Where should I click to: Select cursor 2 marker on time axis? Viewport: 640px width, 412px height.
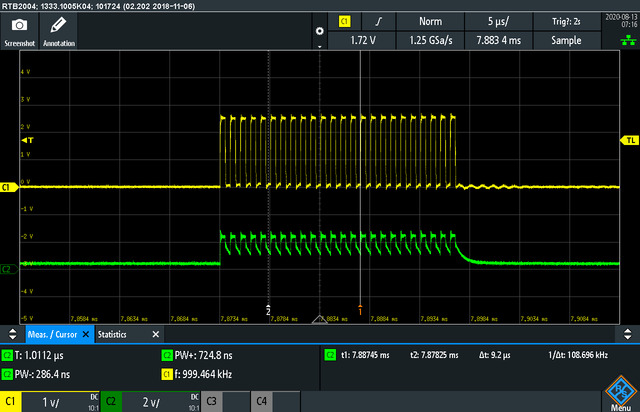[x=268, y=310]
